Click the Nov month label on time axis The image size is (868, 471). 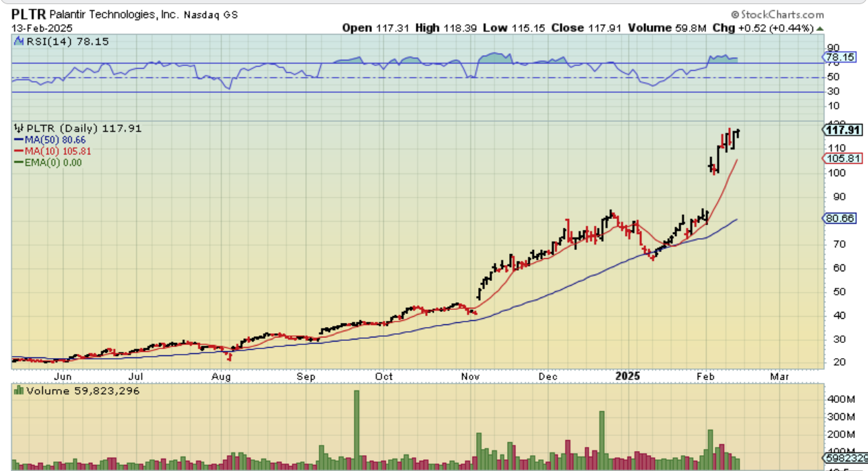[x=471, y=377]
